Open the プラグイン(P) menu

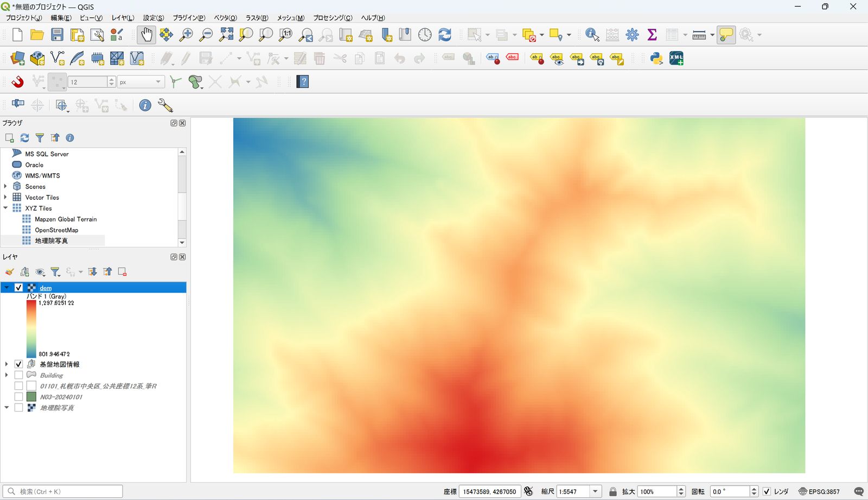click(x=189, y=18)
